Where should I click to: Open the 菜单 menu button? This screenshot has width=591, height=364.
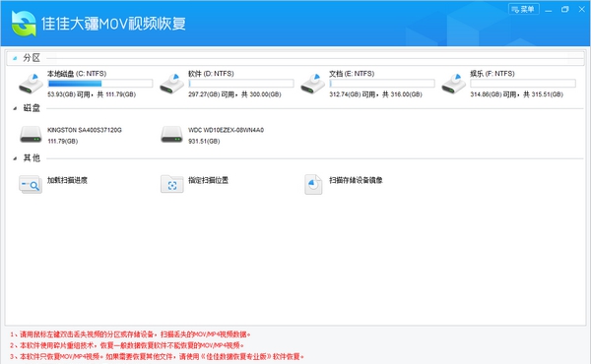pos(524,9)
